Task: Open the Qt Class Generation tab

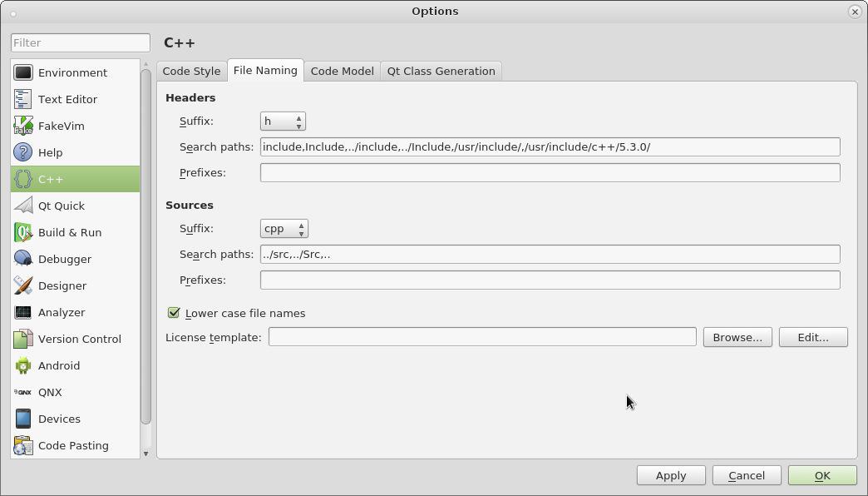Action: click(441, 71)
